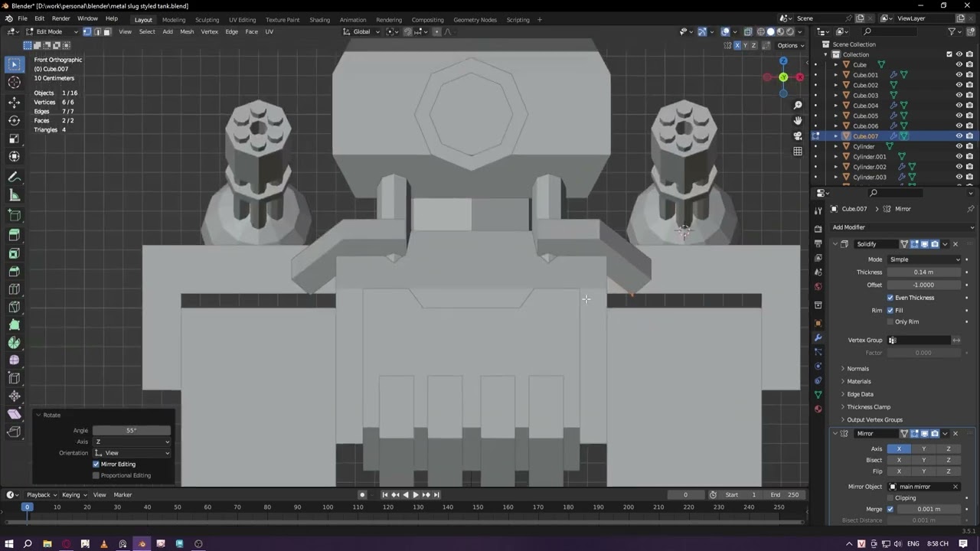Screen dimensions: 980x551
Task: Switch to face select mode
Action: (106, 31)
